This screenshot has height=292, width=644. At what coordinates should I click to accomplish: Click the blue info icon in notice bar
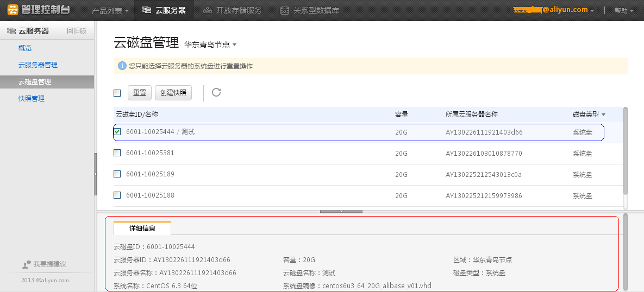(x=122, y=66)
